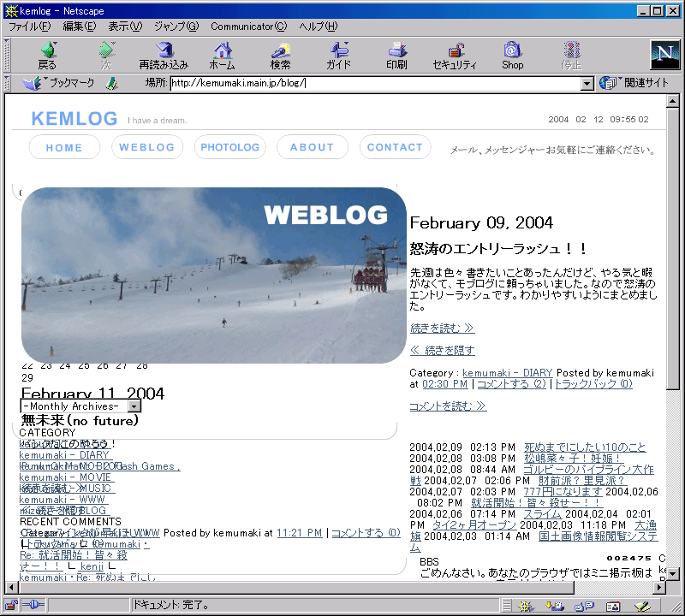The image size is (685, 616).
Task: Click the Netscape N logo
Action: pos(664,55)
